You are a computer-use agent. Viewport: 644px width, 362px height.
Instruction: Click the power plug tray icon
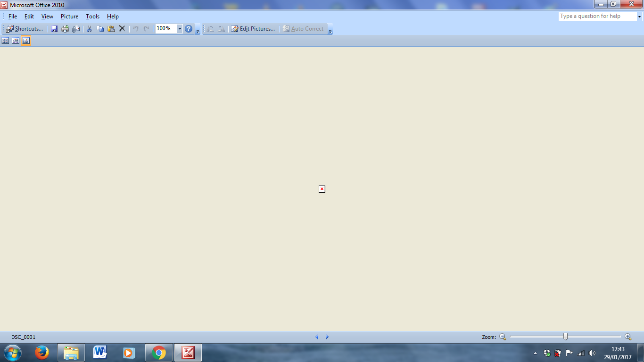tap(558, 353)
